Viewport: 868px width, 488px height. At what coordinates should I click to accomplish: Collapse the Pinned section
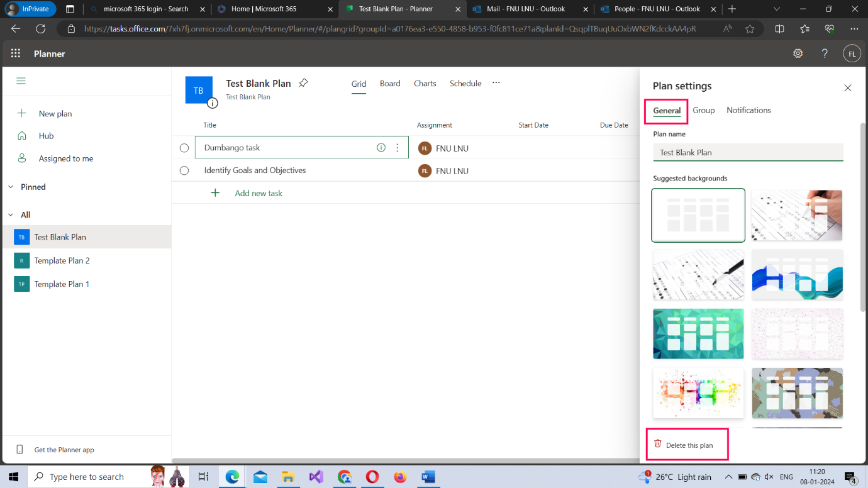tap(11, 187)
